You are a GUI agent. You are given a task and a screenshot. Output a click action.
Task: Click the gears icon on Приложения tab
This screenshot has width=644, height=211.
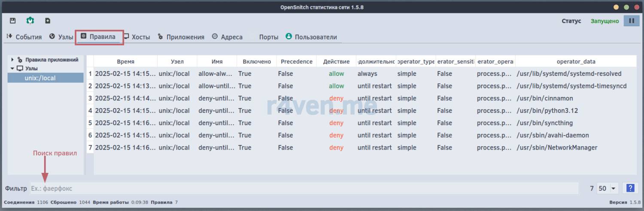tap(161, 37)
